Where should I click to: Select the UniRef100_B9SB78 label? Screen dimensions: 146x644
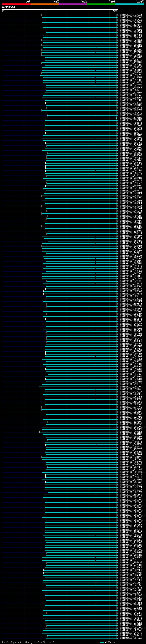131,319
